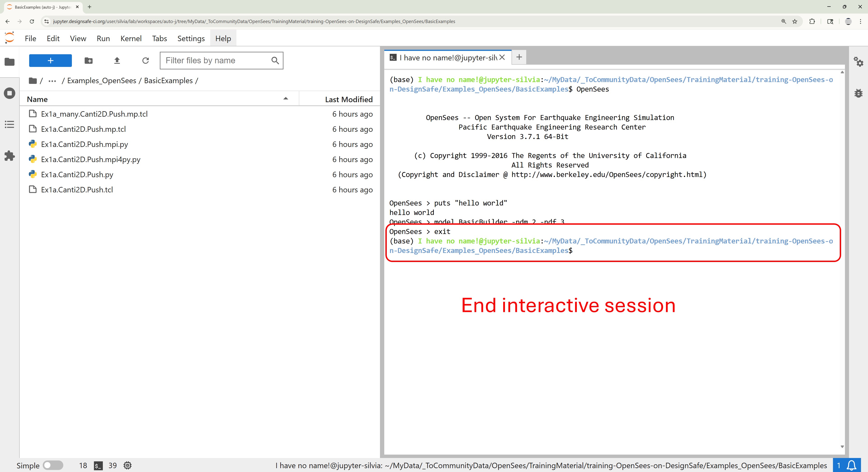Click the notifications bell in status bar
868x472 pixels.
[x=851, y=465]
